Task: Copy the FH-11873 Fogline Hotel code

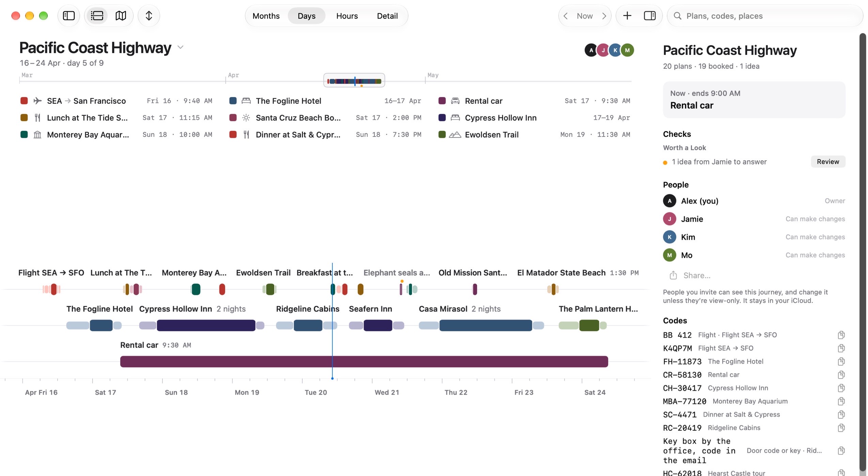Action: [x=841, y=362]
